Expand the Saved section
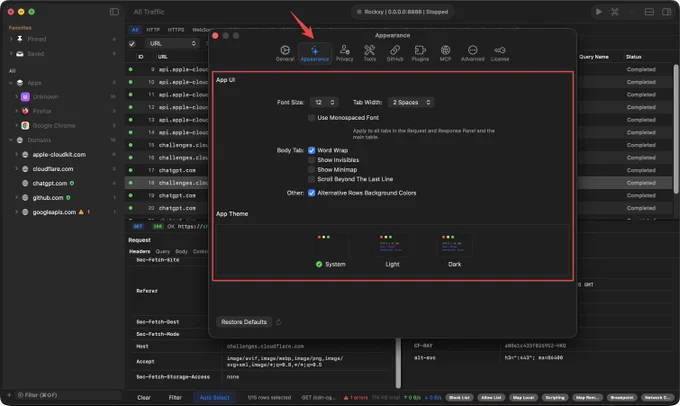Image resolution: width=680 pixels, height=406 pixels. click(11, 54)
